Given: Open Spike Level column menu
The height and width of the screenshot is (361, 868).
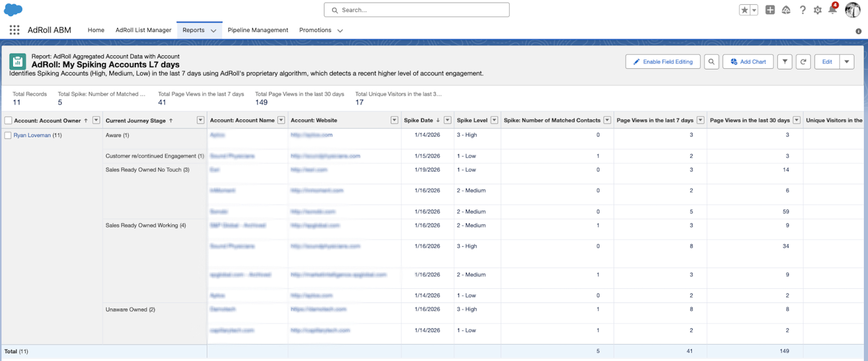Looking at the screenshot, I should tap(494, 120).
